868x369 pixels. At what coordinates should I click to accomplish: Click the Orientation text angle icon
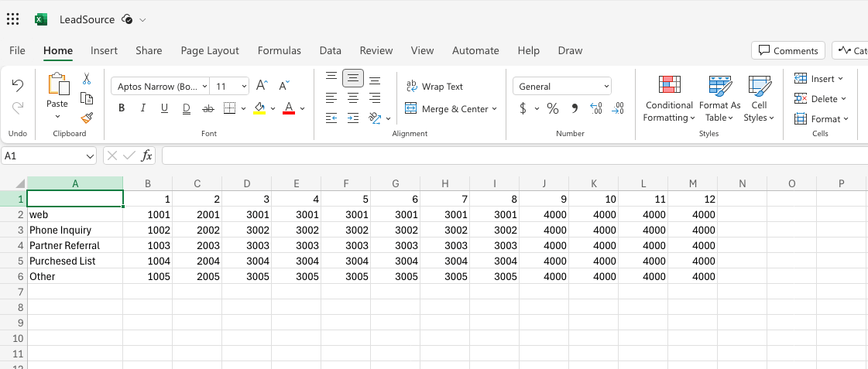click(376, 118)
